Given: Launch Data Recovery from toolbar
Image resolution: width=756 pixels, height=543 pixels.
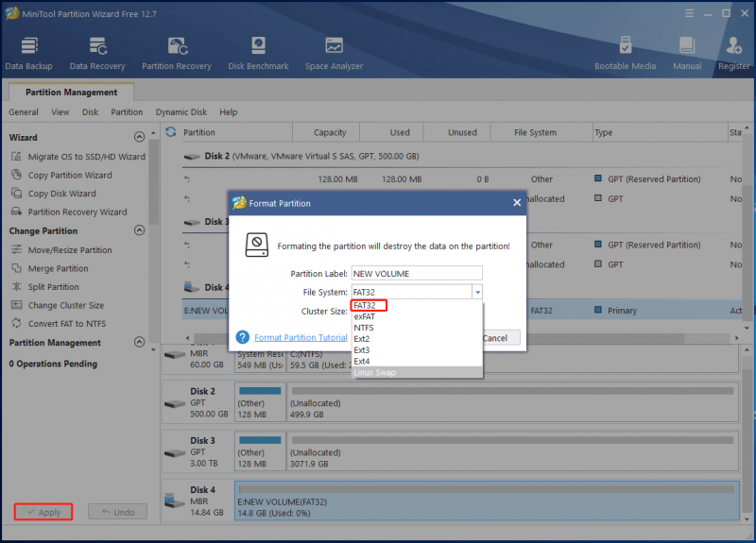Looking at the screenshot, I should (x=97, y=54).
